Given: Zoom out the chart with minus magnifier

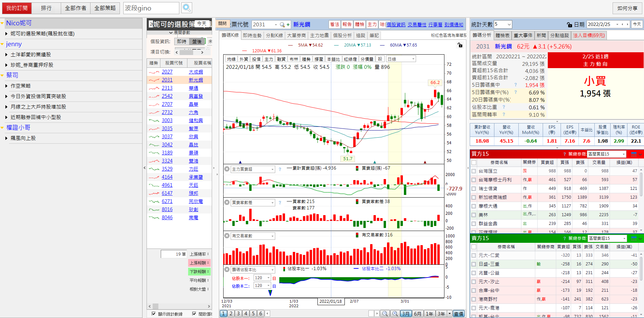Looking at the screenshot, I should [x=385, y=314].
